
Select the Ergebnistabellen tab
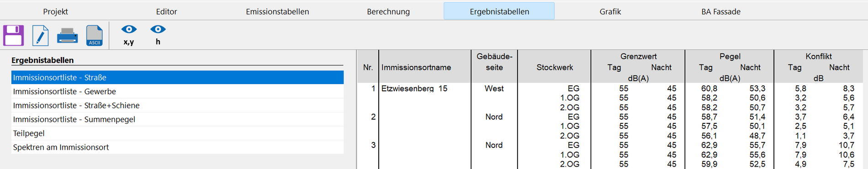tap(499, 11)
